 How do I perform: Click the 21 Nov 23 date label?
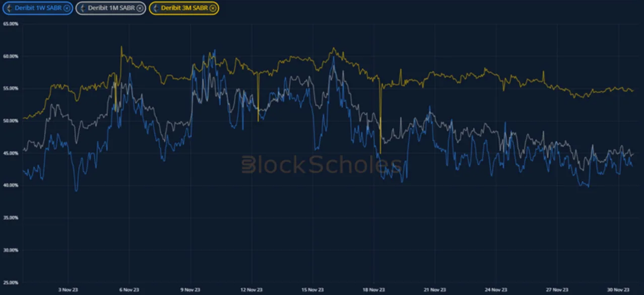click(435, 289)
